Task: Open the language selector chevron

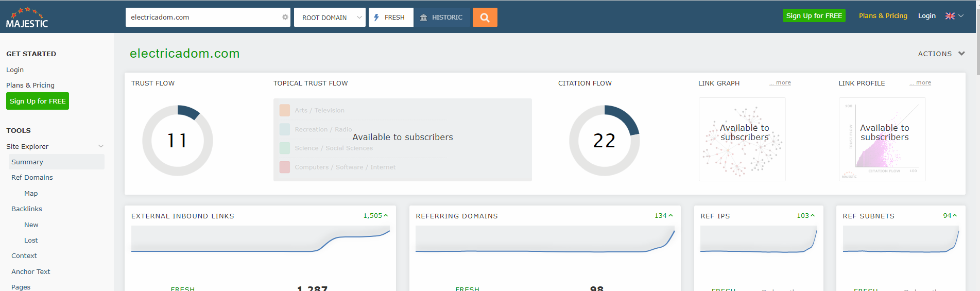Action: point(961,16)
